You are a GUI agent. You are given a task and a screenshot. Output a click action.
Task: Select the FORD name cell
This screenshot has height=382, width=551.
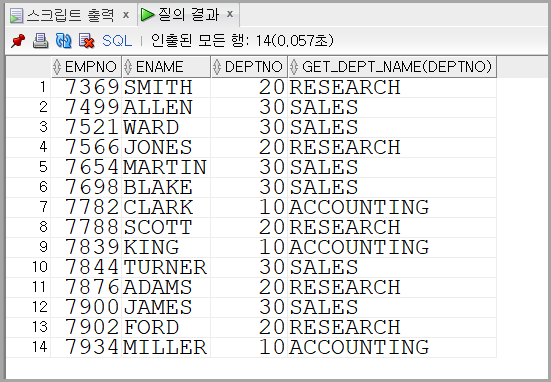point(166,328)
